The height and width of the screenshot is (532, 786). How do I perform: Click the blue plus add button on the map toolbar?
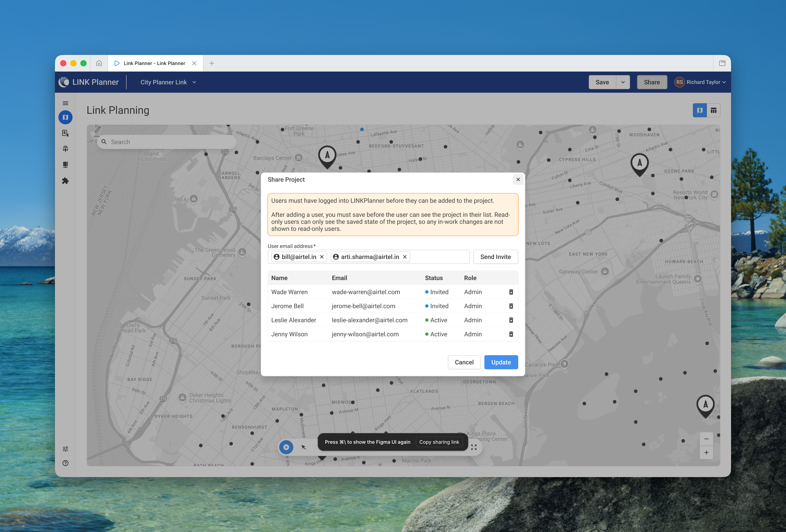[x=286, y=447]
